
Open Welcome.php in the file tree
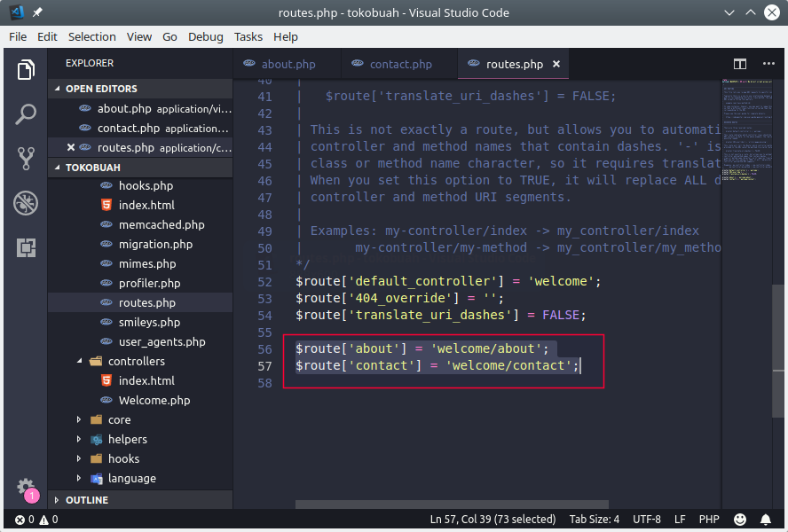pyautogui.click(x=154, y=401)
